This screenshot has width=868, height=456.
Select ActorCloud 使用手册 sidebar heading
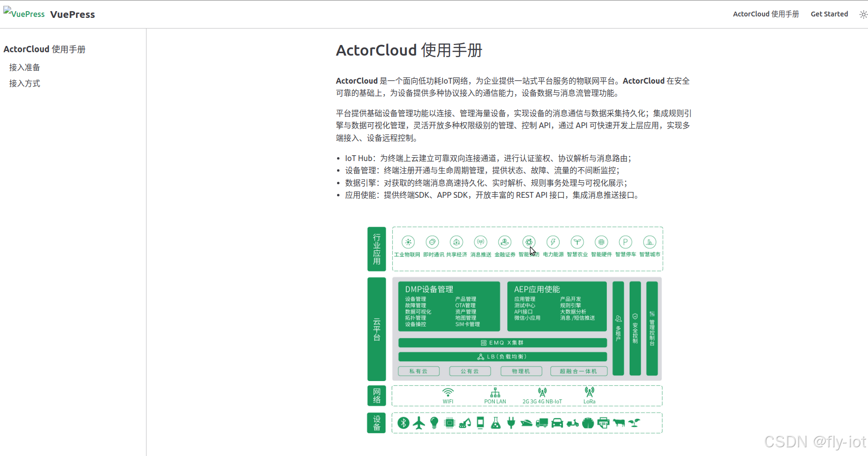tap(44, 49)
